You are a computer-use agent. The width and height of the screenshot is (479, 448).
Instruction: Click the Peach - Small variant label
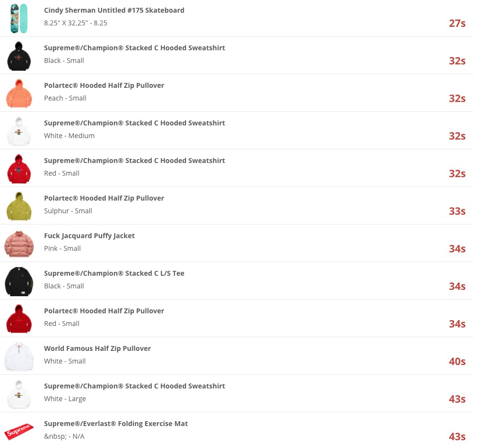[x=65, y=98]
